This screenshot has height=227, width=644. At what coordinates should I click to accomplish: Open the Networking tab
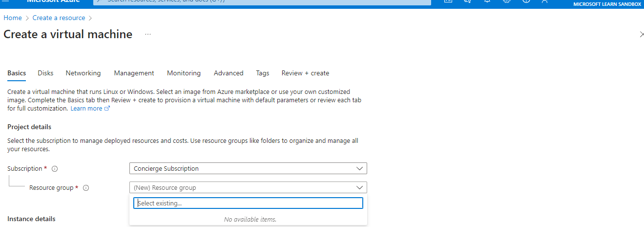tap(83, 73)
